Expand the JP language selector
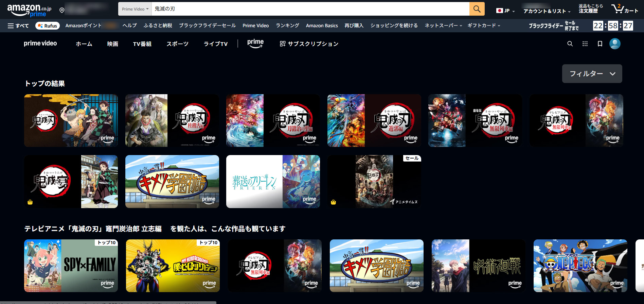The image size is (644, 304). 505,11
